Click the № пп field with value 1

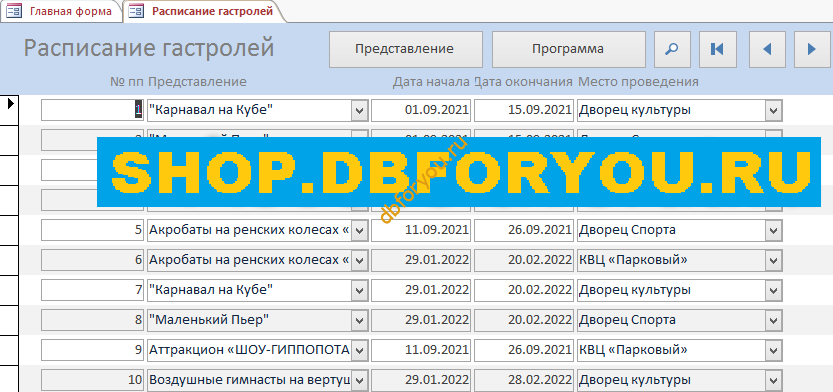[92, 110]
